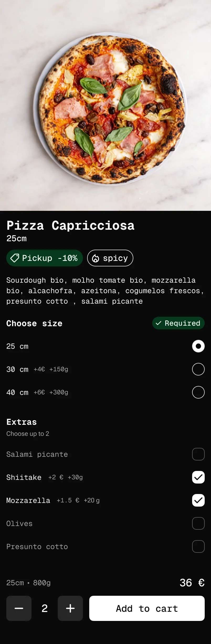Tap the spicy label badge
The width and height of the screenshot is (211, 644).
110,258
